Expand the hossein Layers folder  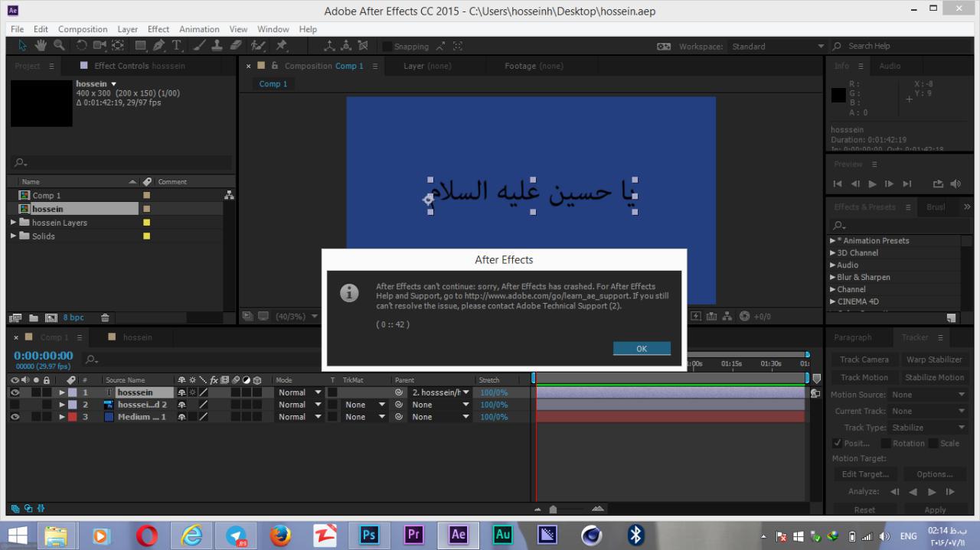click(x=13, y=223)
